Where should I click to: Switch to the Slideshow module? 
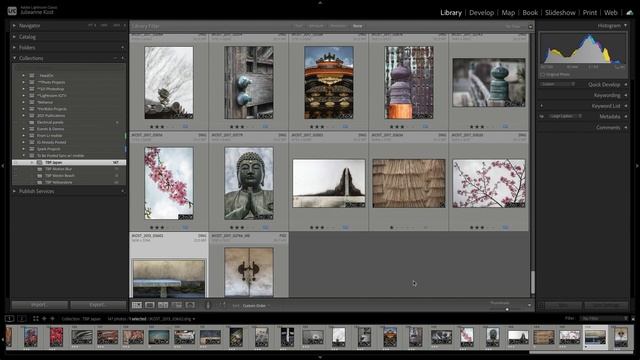[x=560, y=13]
